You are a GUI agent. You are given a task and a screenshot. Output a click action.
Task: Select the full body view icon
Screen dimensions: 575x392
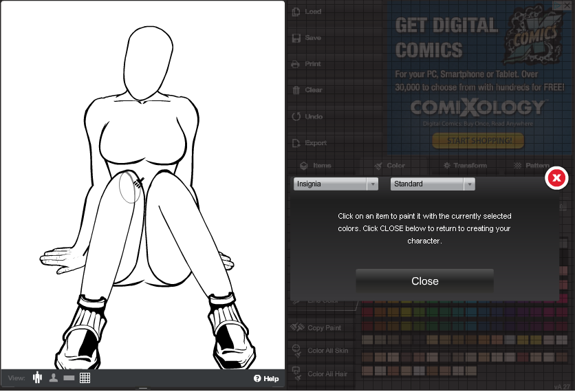coord(37,378)
